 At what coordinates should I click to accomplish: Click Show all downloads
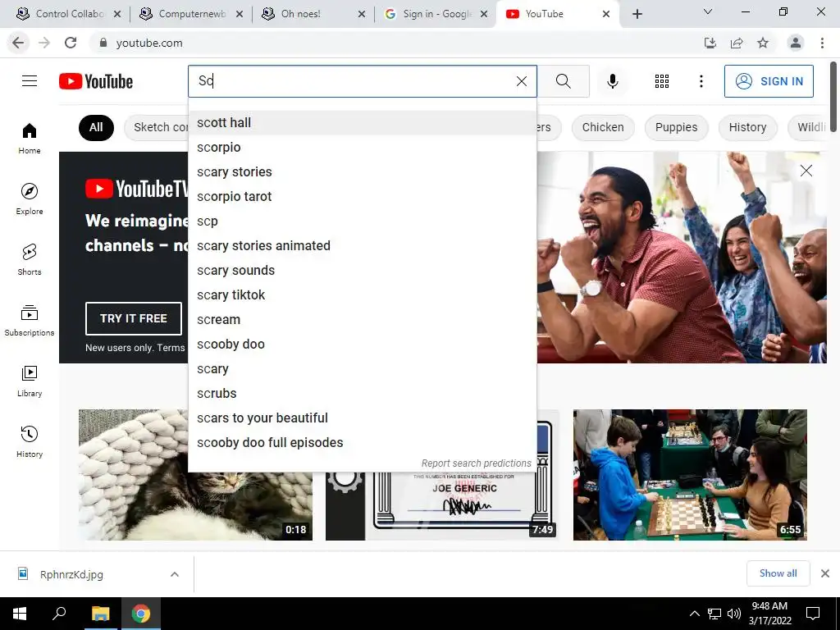click(x=778, y=573)
